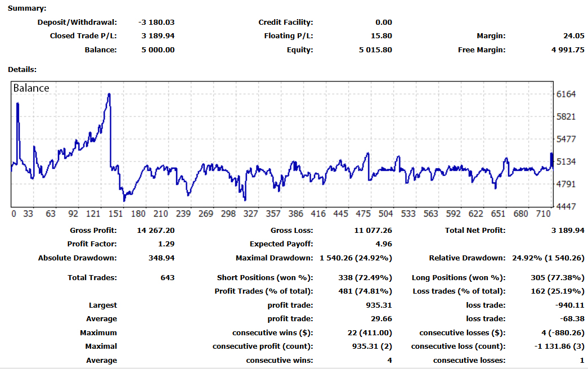Click the Balance chart title label

[x=31, y=88]
